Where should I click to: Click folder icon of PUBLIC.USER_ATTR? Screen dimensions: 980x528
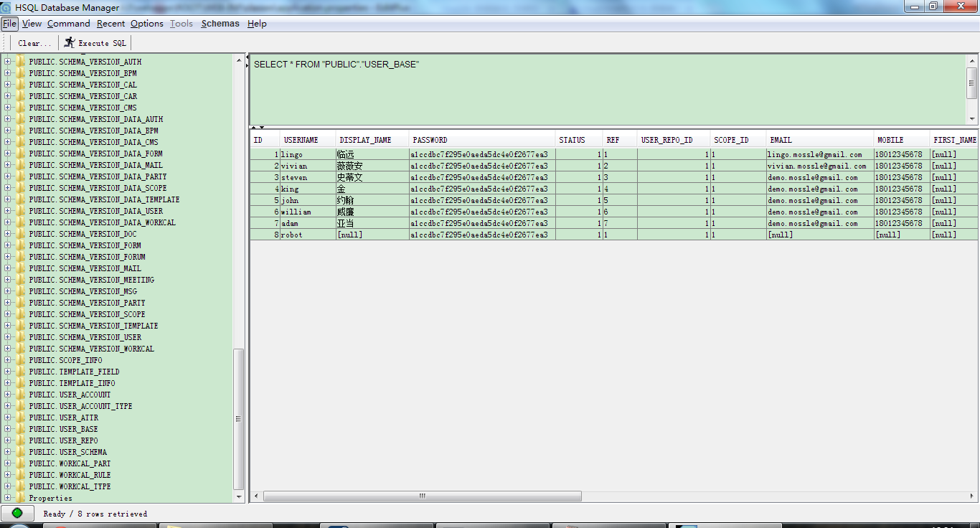point(20,418)
